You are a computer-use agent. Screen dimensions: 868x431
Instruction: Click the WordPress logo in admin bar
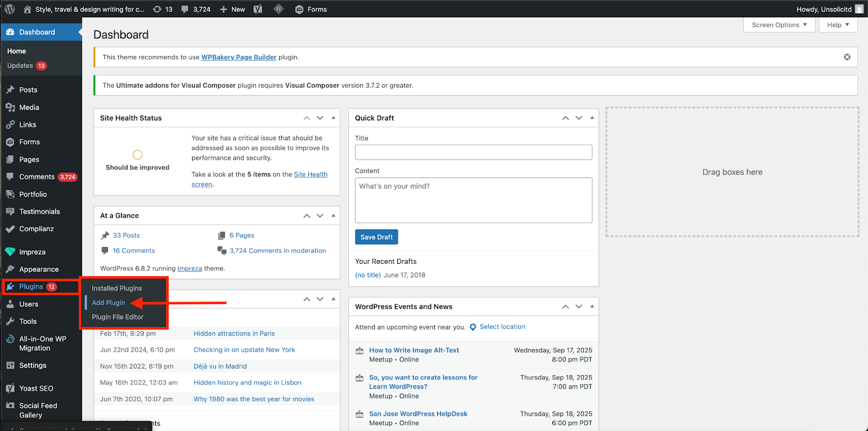pyautogui.click(x=10, y=9)
